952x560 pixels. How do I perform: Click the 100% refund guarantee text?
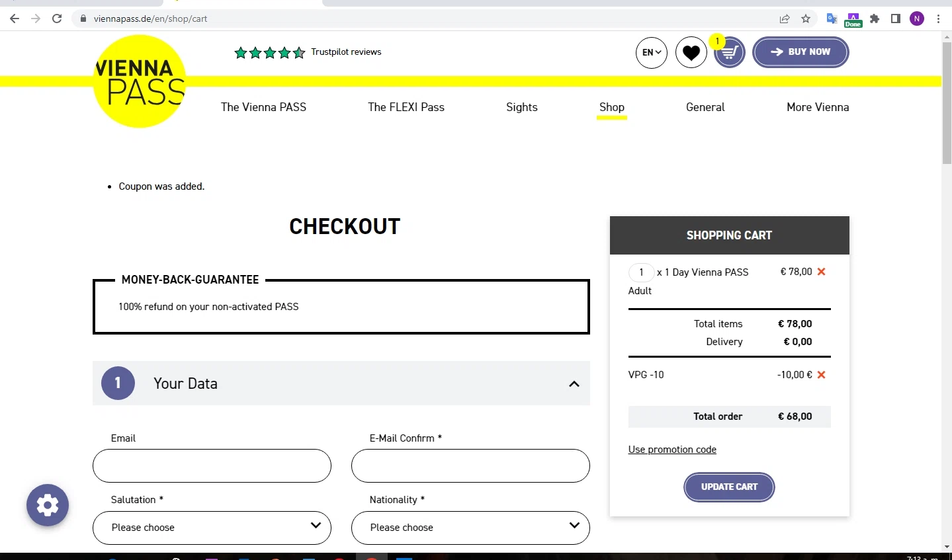point(208,307)
